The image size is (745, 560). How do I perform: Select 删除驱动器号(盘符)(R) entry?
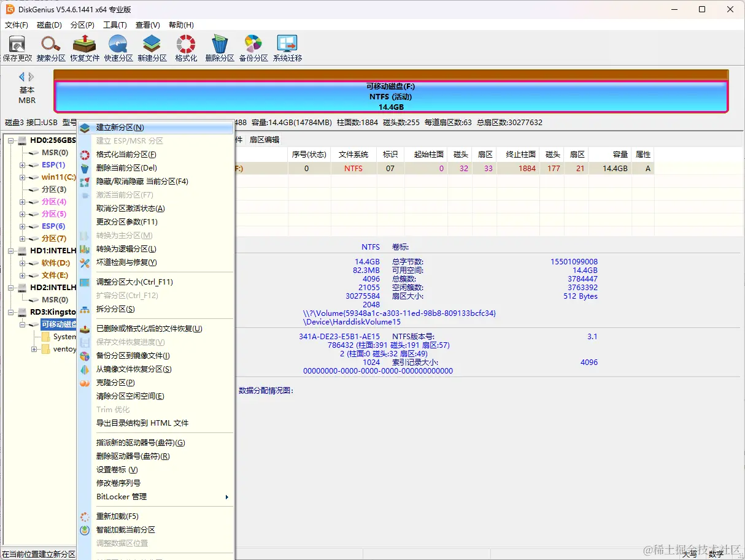pyautogui.click(x=155, y=456)
